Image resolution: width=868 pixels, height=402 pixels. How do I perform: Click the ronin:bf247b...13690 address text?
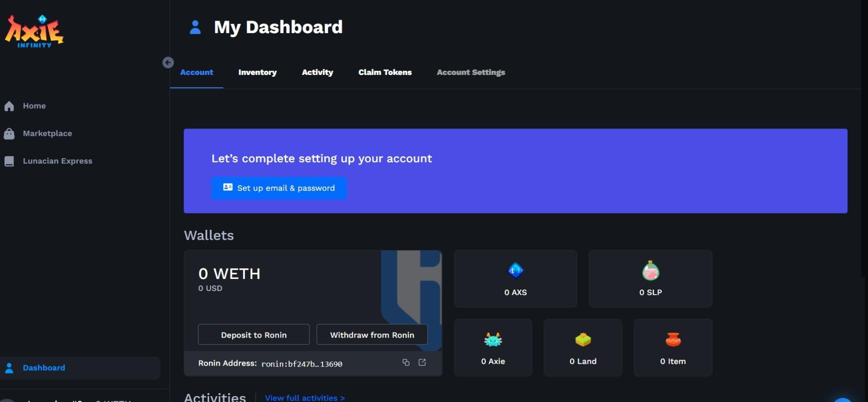(302, 364)
